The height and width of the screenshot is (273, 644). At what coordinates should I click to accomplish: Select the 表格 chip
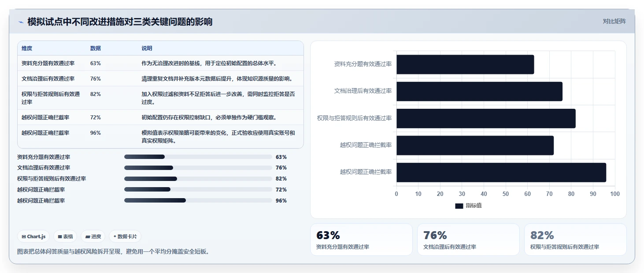click(65, 236)
